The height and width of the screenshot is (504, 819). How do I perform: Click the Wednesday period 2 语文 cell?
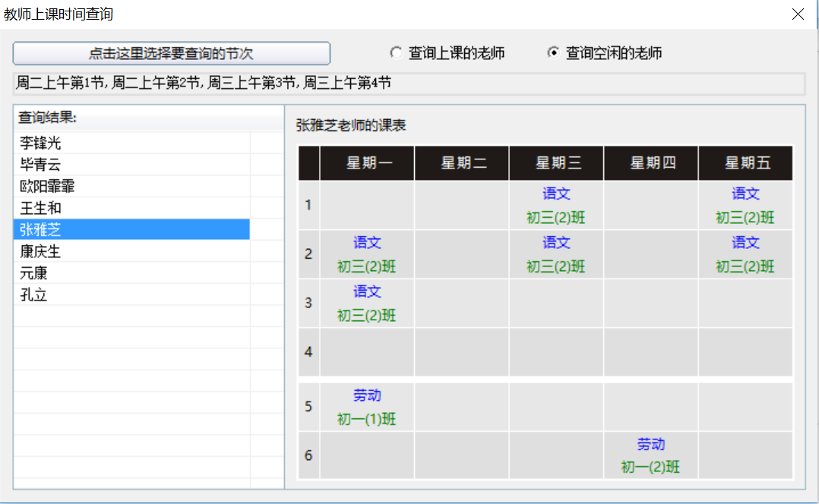556,254
